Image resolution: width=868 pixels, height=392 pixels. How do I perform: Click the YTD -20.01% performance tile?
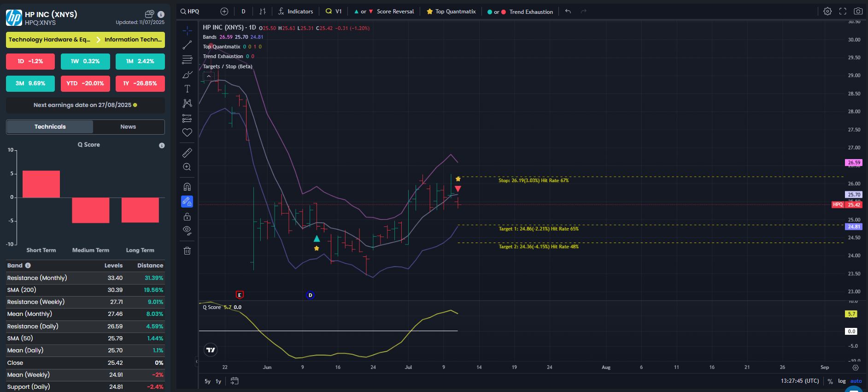coord(85,83)
